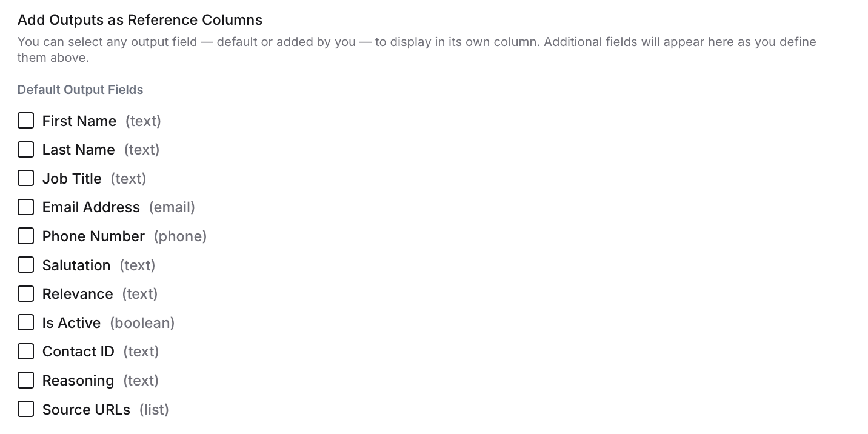Enable the Contact ID column
868x434 pixels.
pyautogui.click(x=25, y=351)
